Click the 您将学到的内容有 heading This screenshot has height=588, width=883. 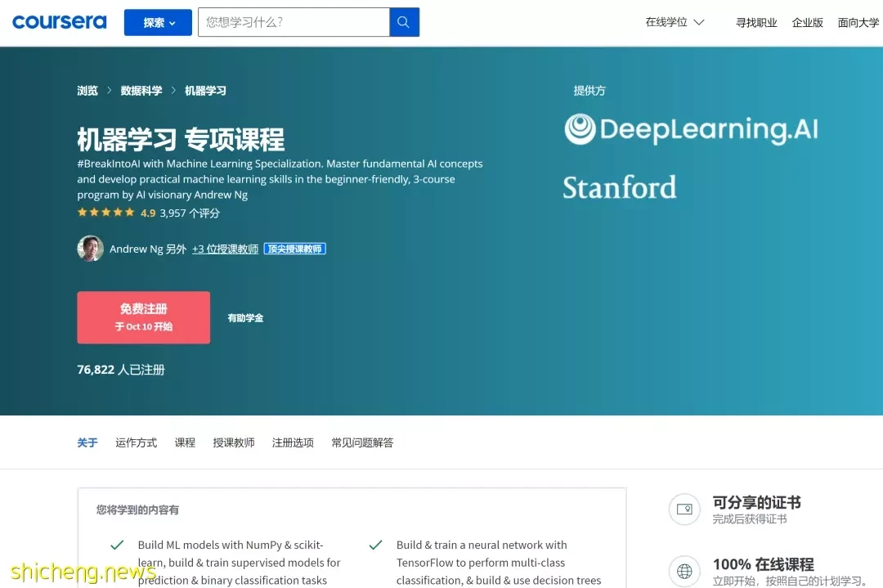click(137, 509)
